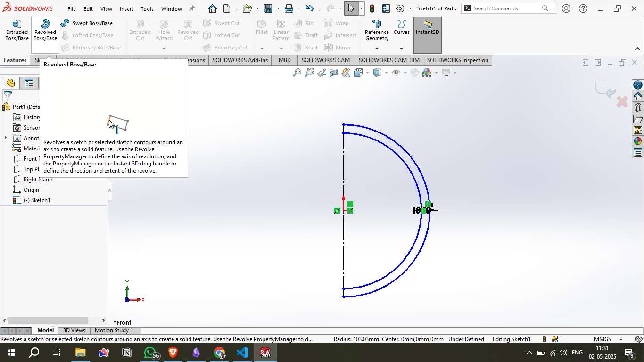Expand the Annotations tree node

click(5, 138)
